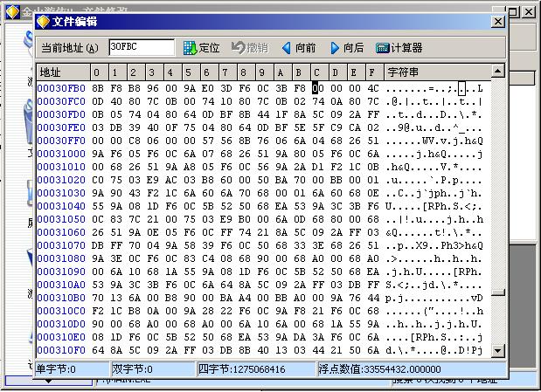Select address 00030FF0
The width and height of the screenshot is (541, 392).
point(61,141)
